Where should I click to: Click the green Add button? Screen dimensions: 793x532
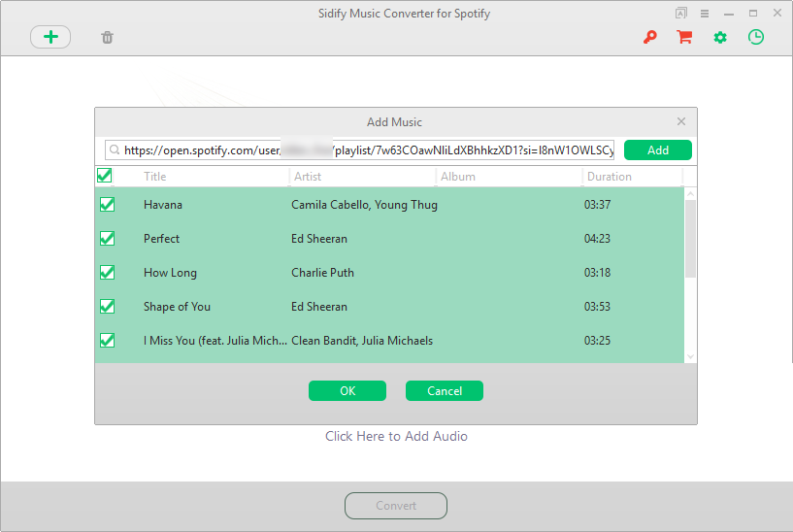[x=658, y=150]
